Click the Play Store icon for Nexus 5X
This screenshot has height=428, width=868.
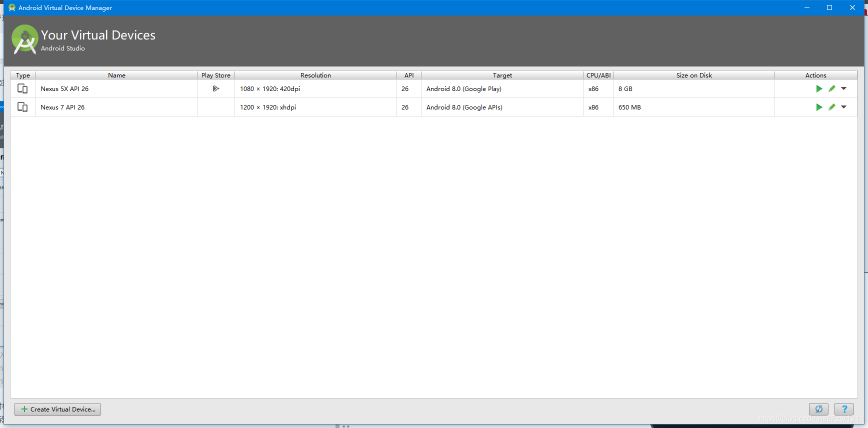[x=216, y=88]
